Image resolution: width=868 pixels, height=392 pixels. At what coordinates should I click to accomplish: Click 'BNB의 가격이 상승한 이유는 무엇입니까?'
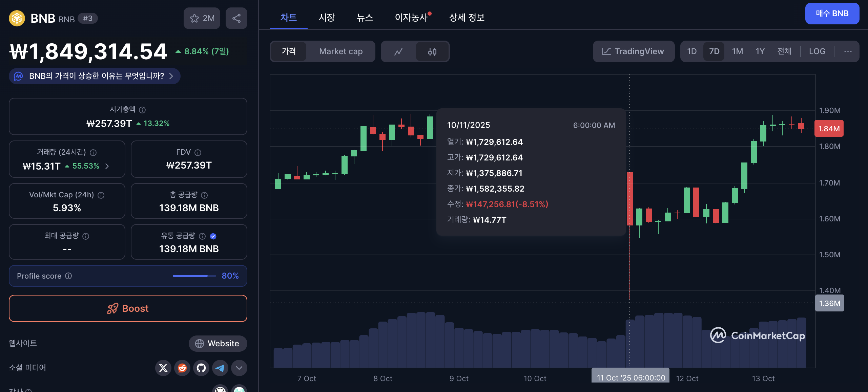coord(97,76)
